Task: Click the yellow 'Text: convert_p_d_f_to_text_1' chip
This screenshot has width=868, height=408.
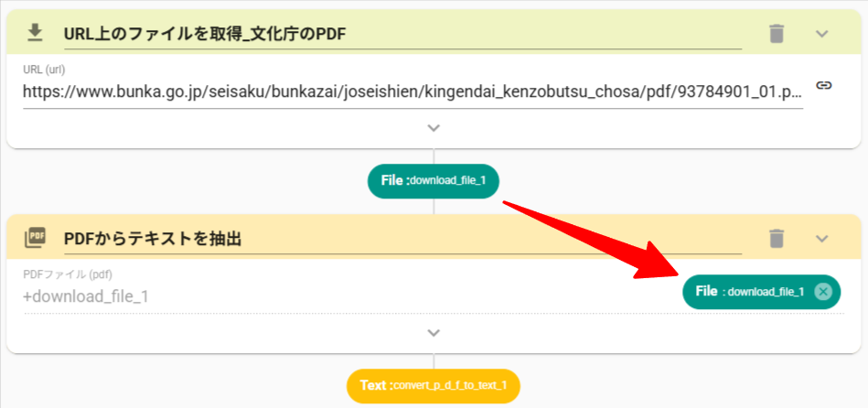Action: click(x=434, y=385)
